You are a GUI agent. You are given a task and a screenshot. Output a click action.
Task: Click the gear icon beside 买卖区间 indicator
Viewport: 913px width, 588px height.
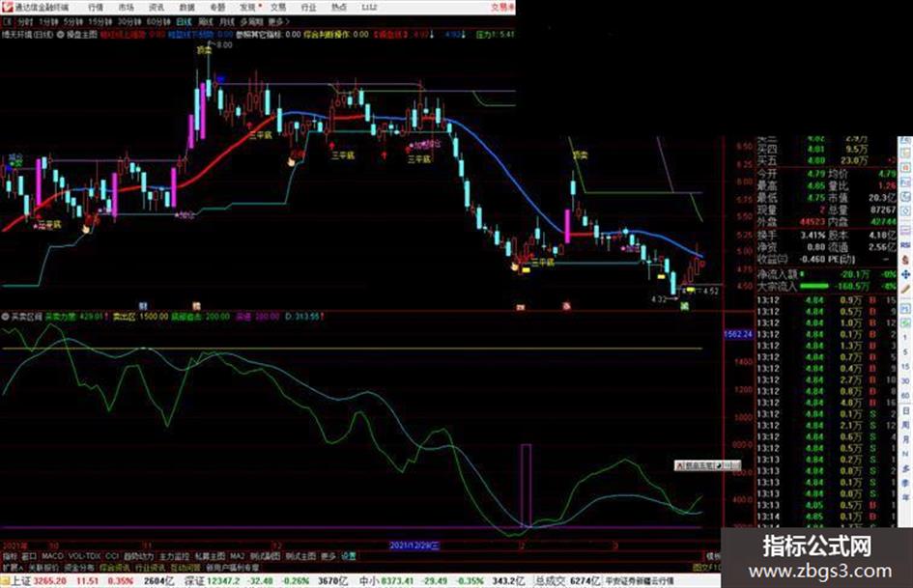pyautogui.click(x=5, y=317)
